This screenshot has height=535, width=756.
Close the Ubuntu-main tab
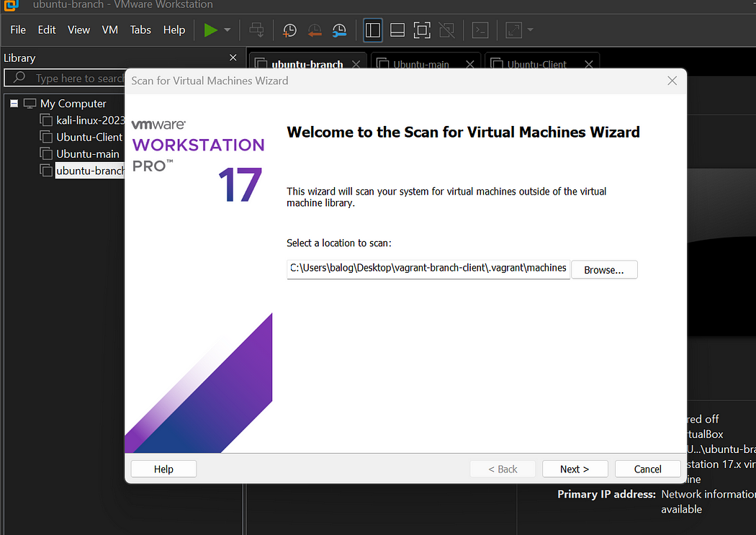[470, 64]
